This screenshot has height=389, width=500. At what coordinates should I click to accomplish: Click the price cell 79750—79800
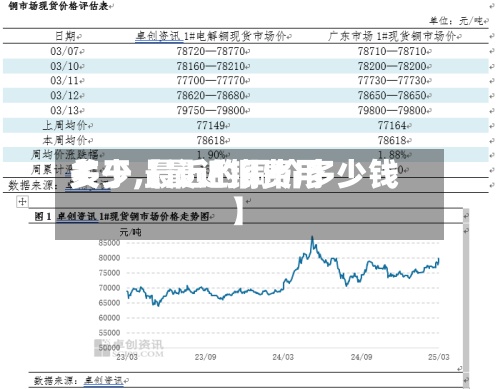[x=211, y=110]
